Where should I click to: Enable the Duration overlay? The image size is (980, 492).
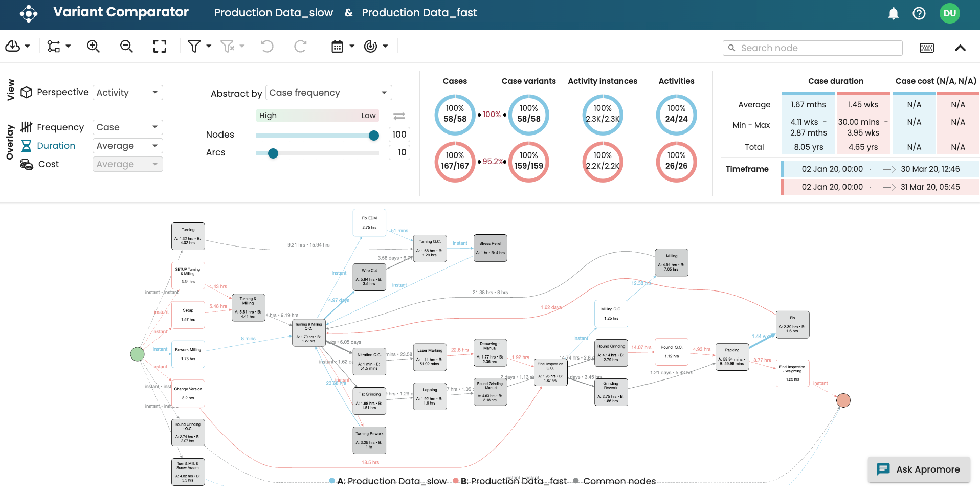(x=56, y=146)
